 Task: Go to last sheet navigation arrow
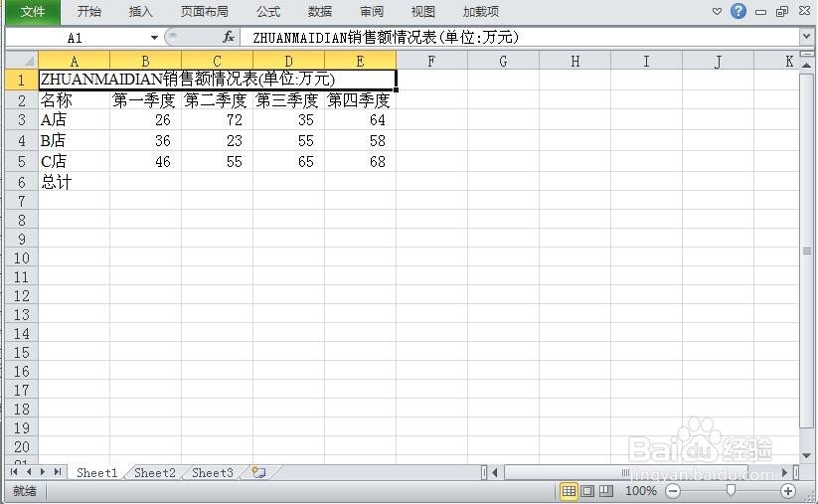(58, 472)
